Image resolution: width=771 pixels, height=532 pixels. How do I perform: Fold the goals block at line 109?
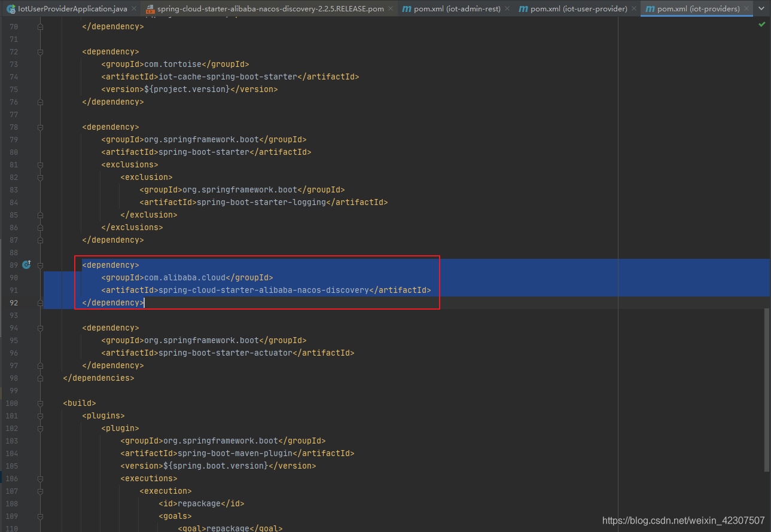(40, 516)
